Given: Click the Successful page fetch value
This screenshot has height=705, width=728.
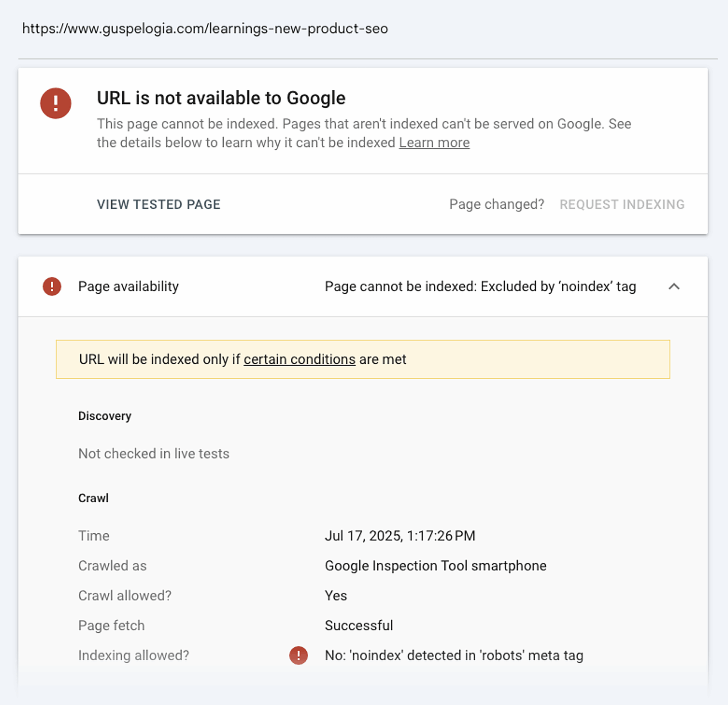Looking at the screenshot, I should click(358, 625).
